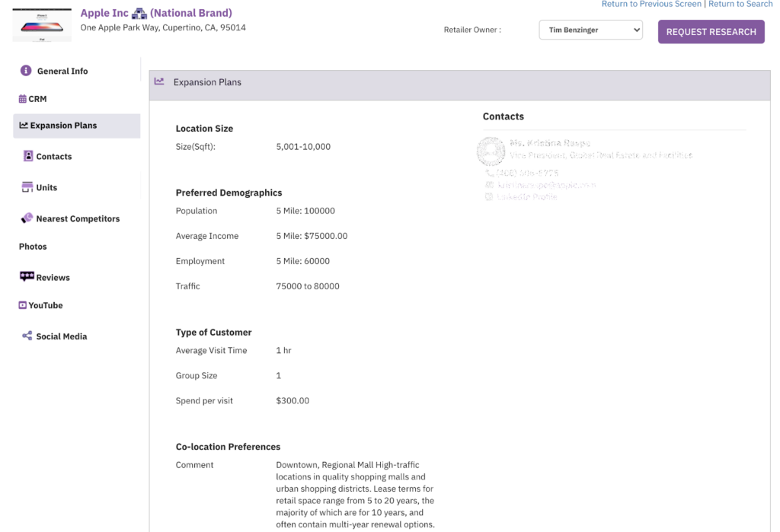Click the Average Visit Time value 1 hr
Image resolution: width=780 pixels, height=532 pixels.
coord(283,351)
